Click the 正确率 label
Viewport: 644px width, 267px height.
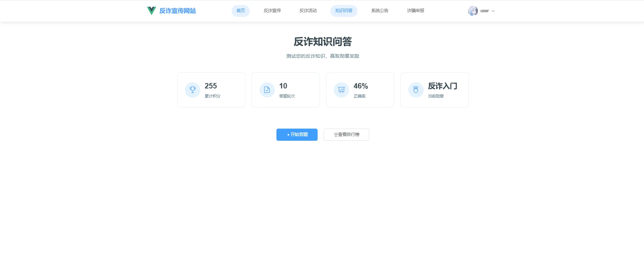(x=359, y=96)
